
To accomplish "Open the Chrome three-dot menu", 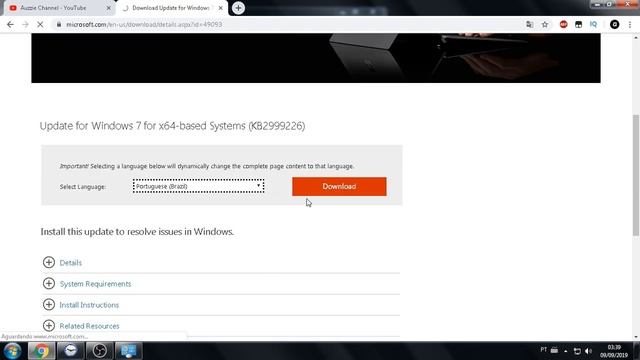I will click(630, 24).
